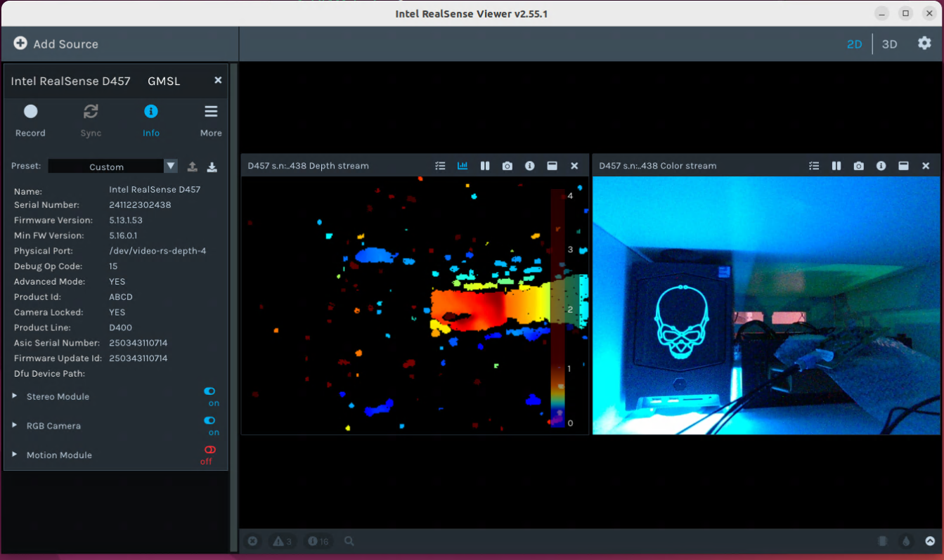Show Color stream metadata overlay icon

click(814, 166)
